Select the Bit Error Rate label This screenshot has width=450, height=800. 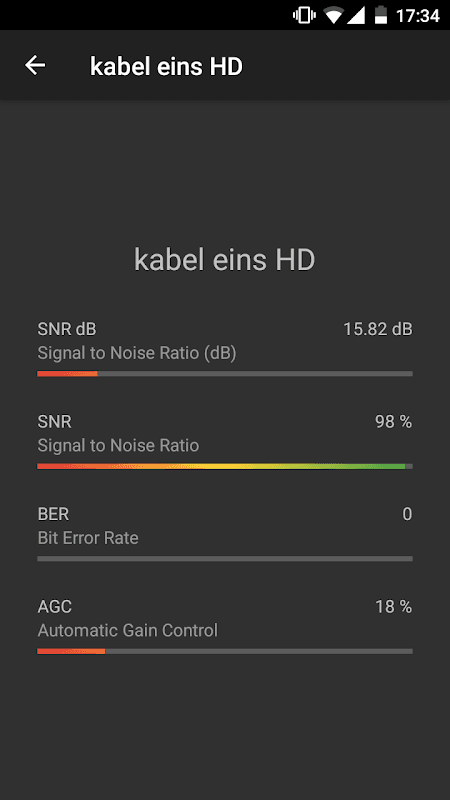click(88, 538)
